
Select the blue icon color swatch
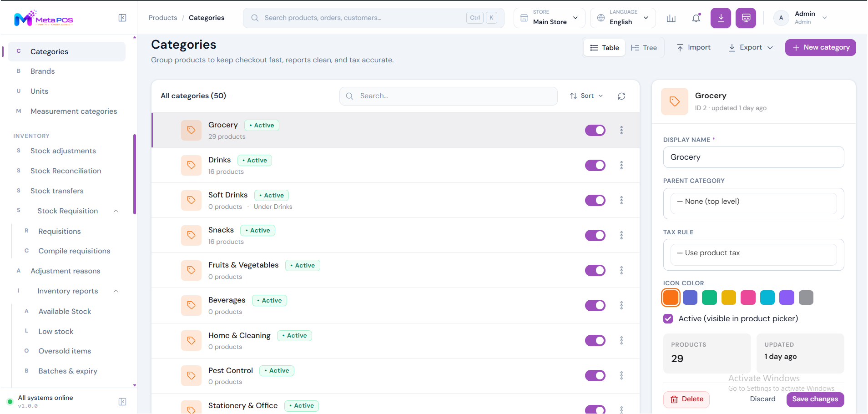pyautogui.click(x=690, y=298)
